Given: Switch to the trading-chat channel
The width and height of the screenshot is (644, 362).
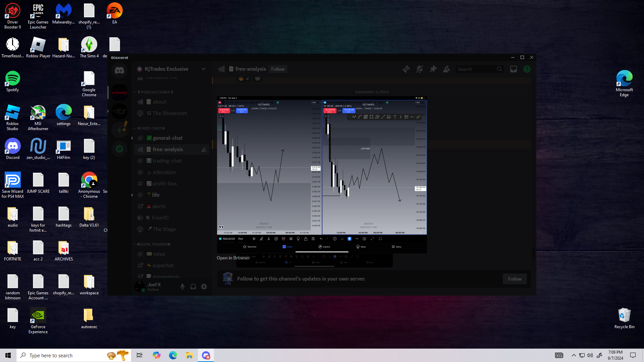Looking at the screenshot, I should pos(167,161).
